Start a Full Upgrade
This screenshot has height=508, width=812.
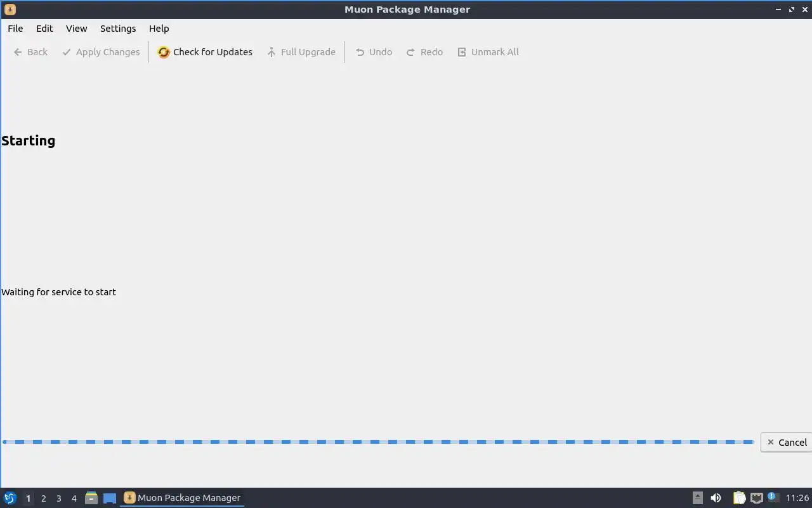pos(301,52)
